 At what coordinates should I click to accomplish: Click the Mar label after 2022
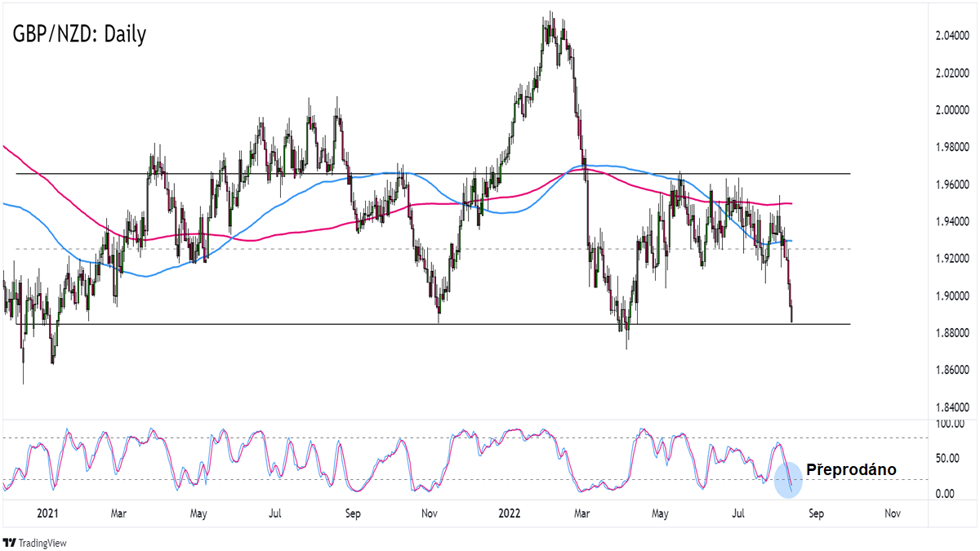click(582, 514)
